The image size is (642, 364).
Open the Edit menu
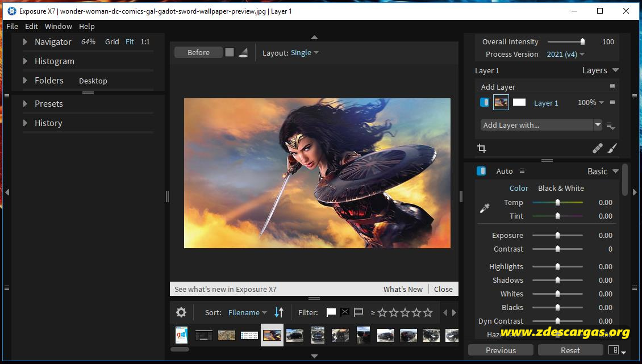click(x=31, y=26)
